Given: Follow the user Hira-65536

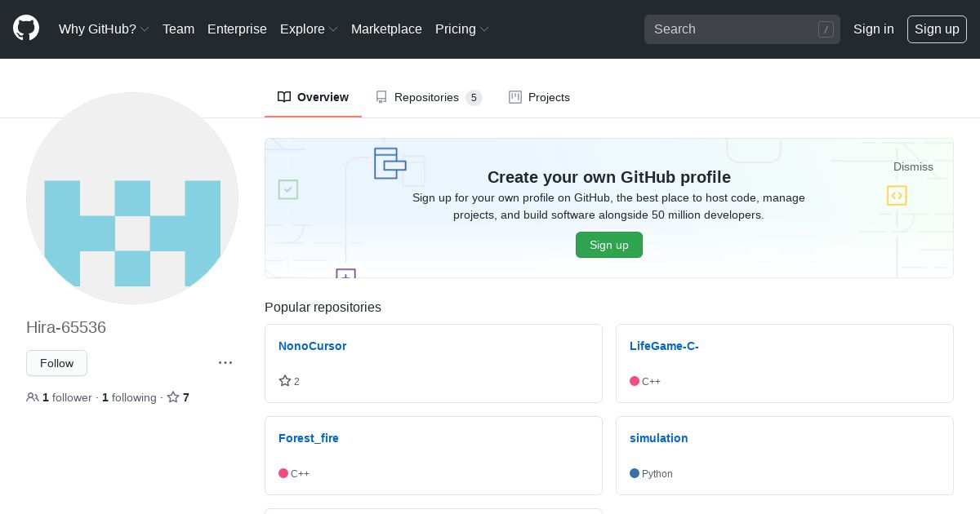Looking at the screenshot, I should [56, 363].
